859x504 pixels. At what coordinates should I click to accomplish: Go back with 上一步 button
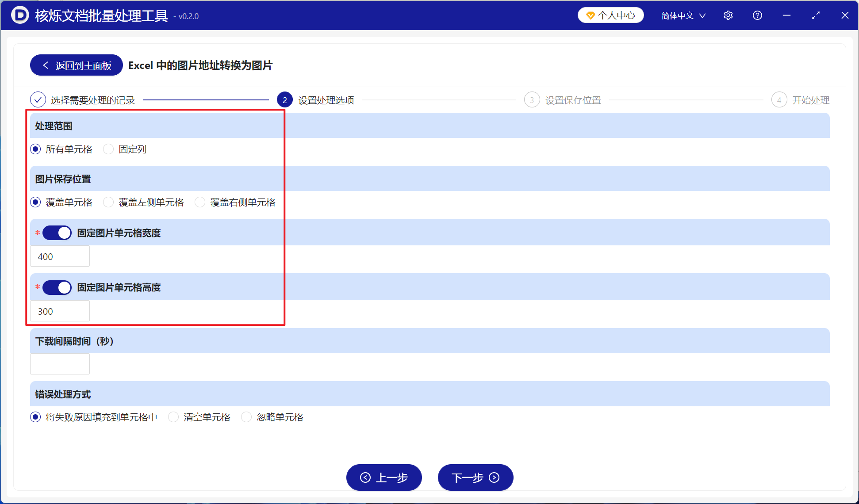click(x=384, y=477)
